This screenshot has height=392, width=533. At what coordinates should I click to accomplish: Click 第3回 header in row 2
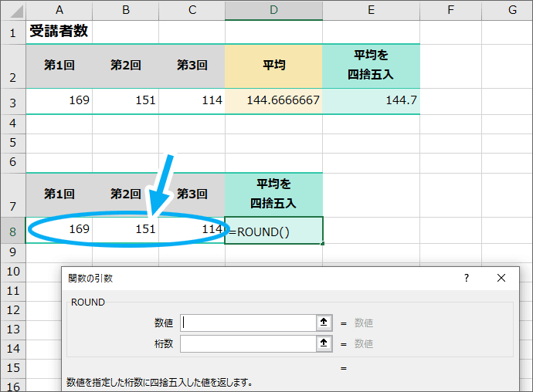pos(192,66)
